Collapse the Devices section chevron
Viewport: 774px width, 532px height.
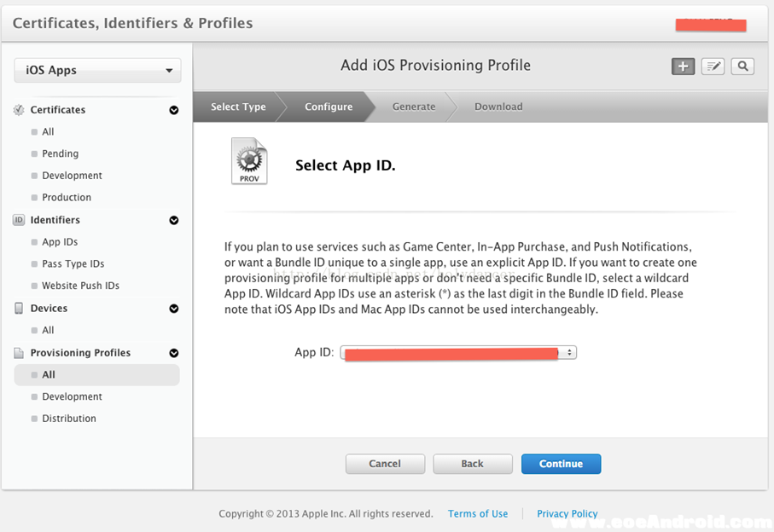[x=174, y=309]
